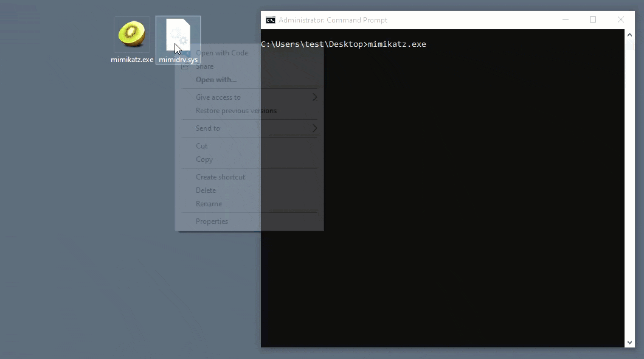Select the mimidrv.sys file icon

[178, 33]
